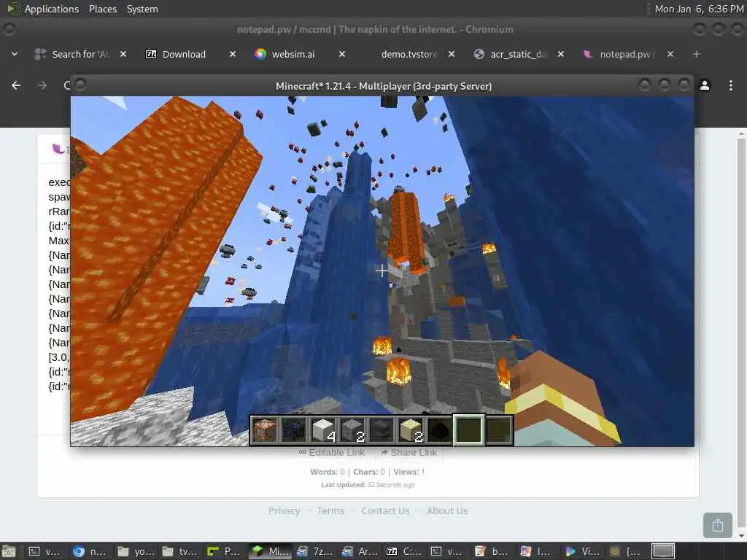
Task: Click the workspace switcher in the taskbar
Action: pyautogui.click(x=663, y=551)
